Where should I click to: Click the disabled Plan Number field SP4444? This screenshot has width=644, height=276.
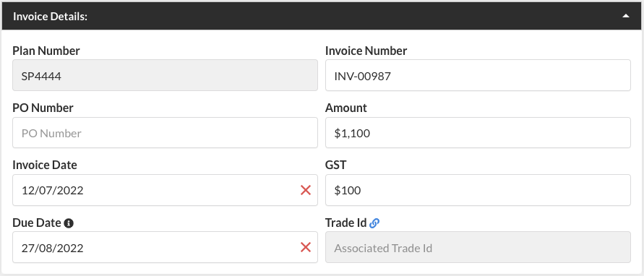pyautogui.click(x=165, y=75)
